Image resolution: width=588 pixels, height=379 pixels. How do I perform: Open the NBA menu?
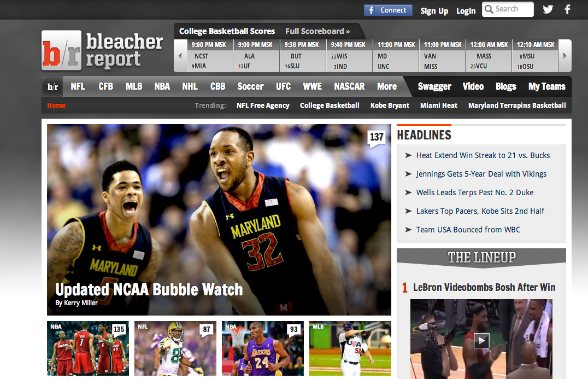point(162,86)
